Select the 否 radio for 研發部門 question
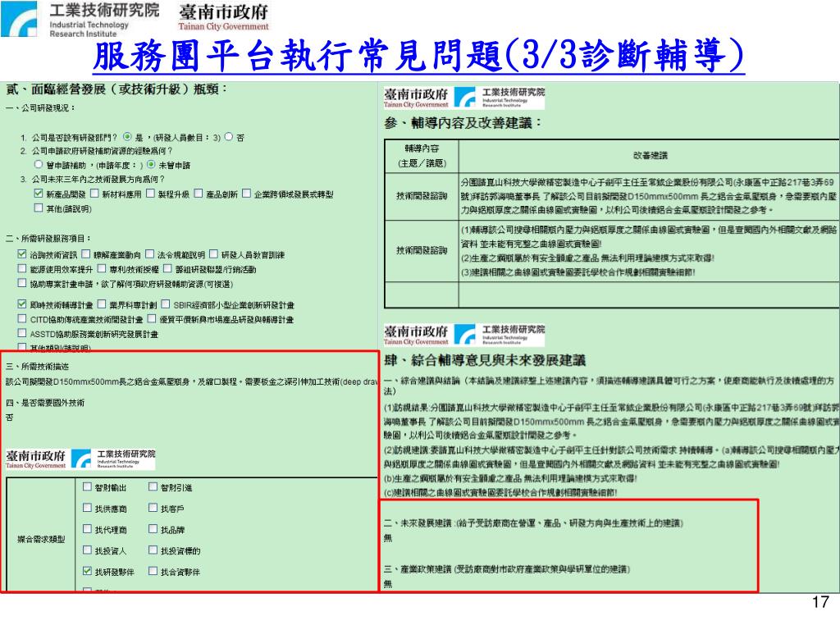 pyautogui.click(x=228, y=137)
